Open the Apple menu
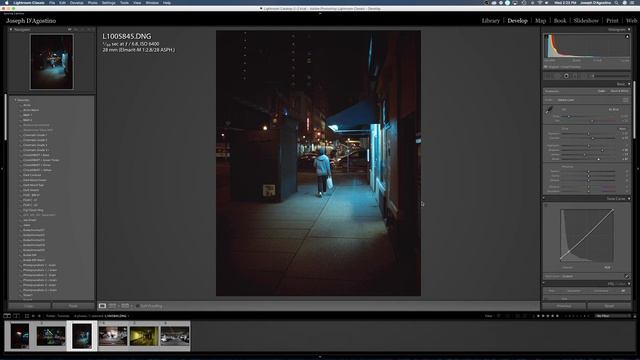Screen dimensions: 640x360 [7, 2]
